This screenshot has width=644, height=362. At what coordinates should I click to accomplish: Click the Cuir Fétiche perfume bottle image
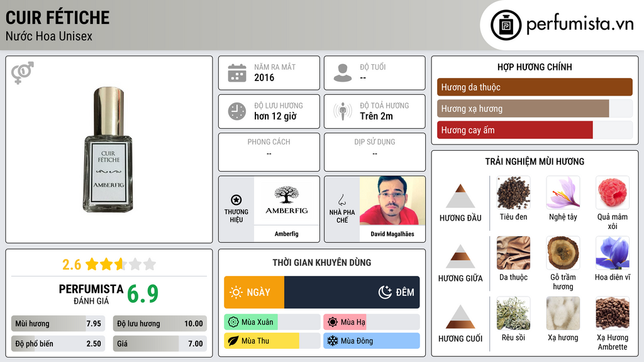(109, 150)
